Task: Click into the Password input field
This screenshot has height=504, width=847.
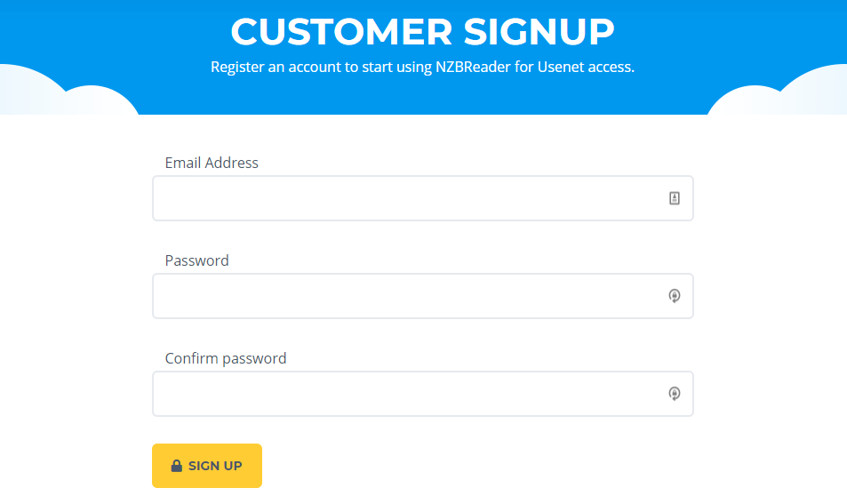Action: click(x=409, y=296)
